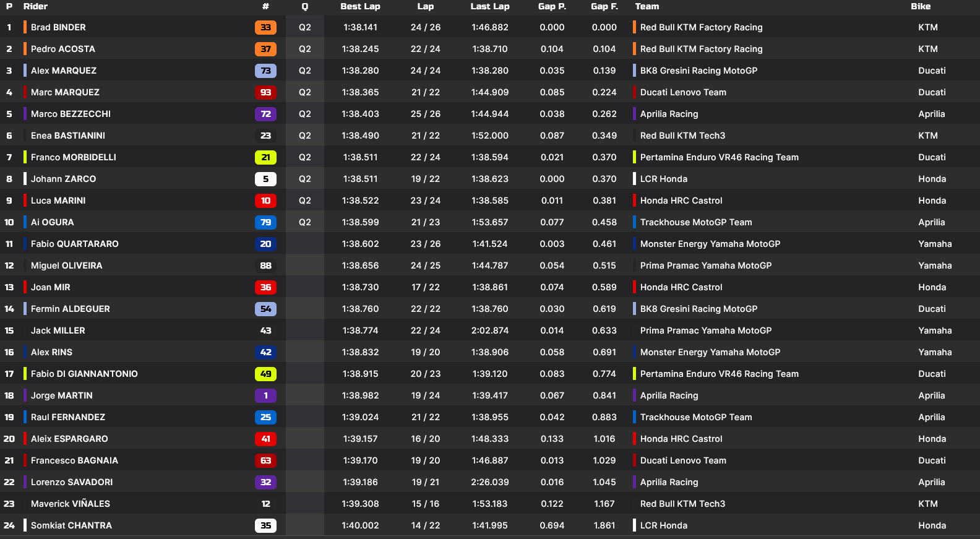Image resolution: width=980 pixels, height=539 pixels.
Task: Click Luca Marini's number 10 badge
Action: pyautogui.click(x=265, y=201)
